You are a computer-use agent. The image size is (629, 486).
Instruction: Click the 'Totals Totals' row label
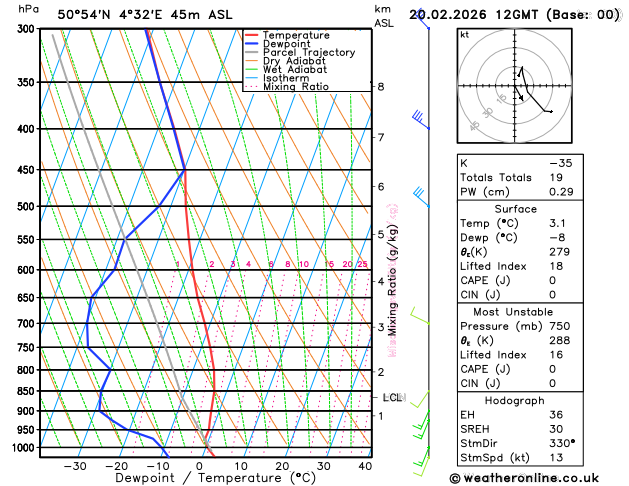tap(496, 178)
